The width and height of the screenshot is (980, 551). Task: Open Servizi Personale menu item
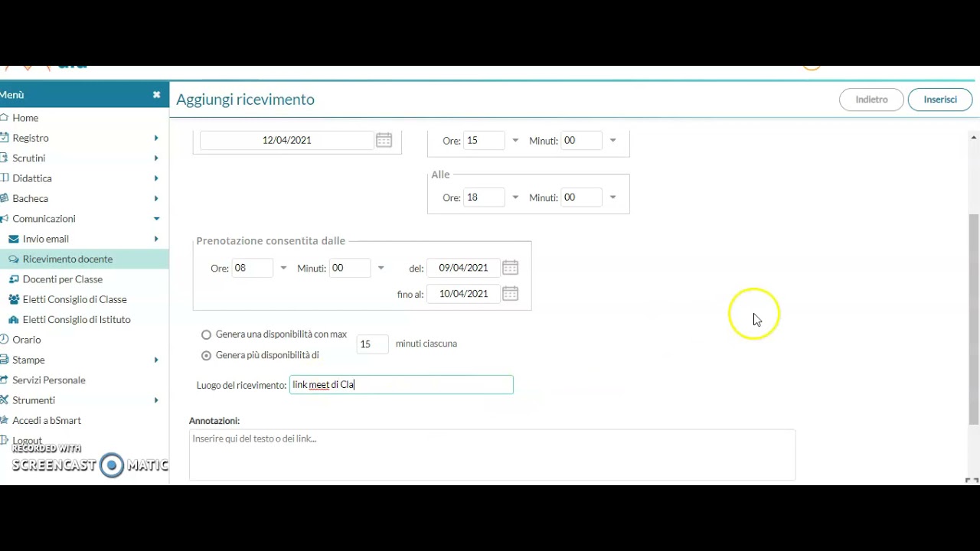(x=49, y=380)
